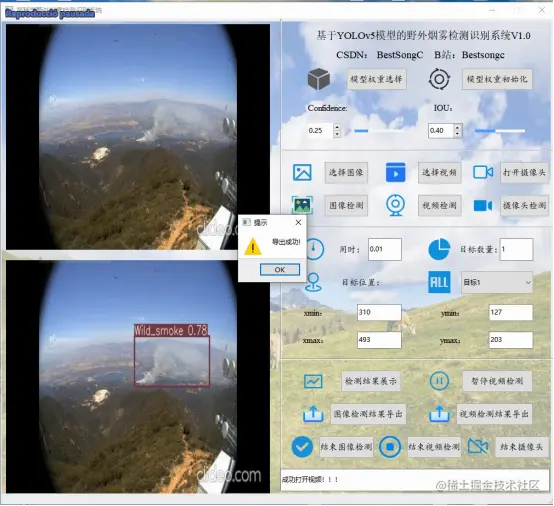This screenshot has height=506, width=554.
Task: Click the upload icon beside 视频检测结果导出
Action: (439, 414)
